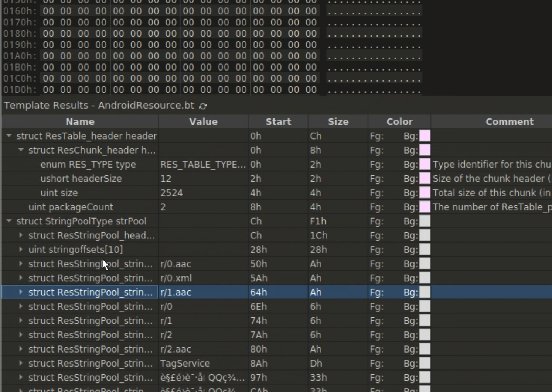Collapse the struct ResChunk_header row
The image size is (552, 392).
pyautogui.click(x=21, y=150)
